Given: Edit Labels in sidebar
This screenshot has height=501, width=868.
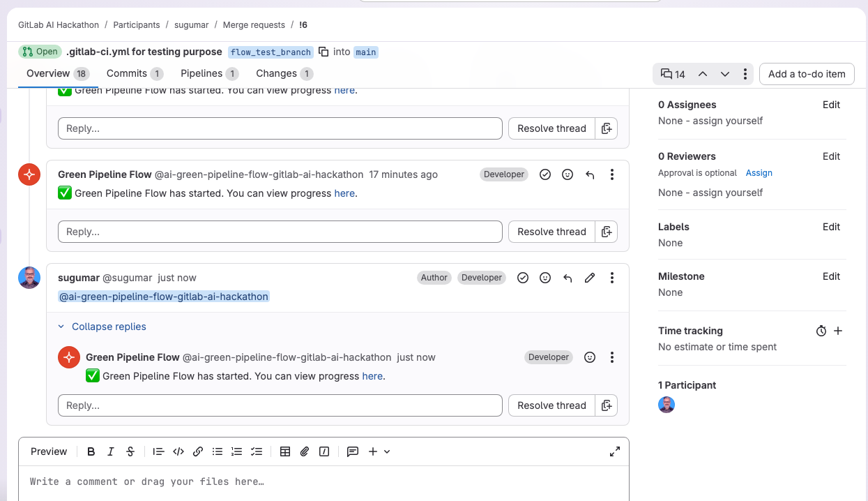Looking at the screenshot, I should pyautogui.click(x=831, y=227).
